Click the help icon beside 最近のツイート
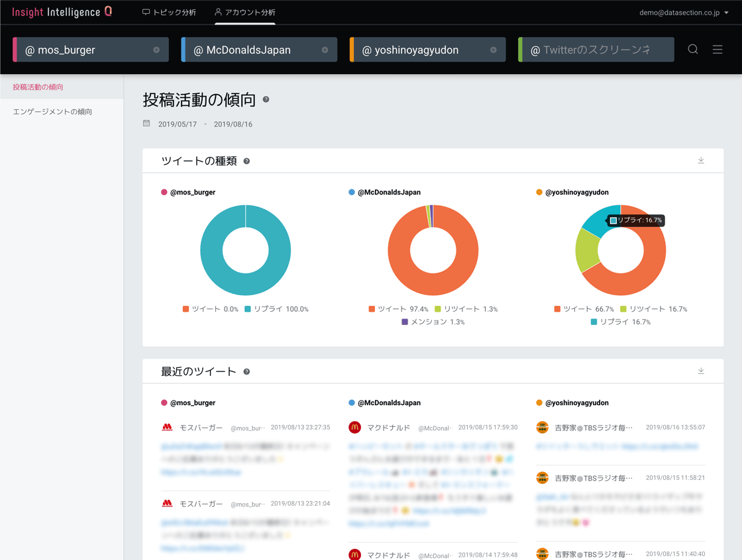 click(246, 372)
